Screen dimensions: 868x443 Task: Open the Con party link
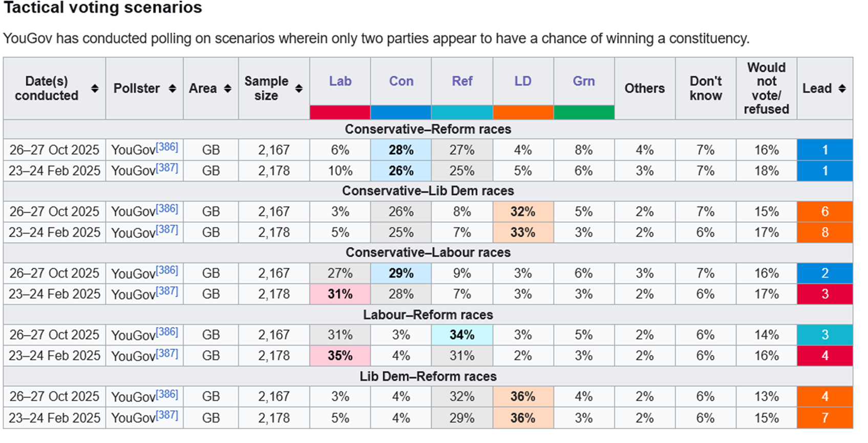tap(401, 81)
